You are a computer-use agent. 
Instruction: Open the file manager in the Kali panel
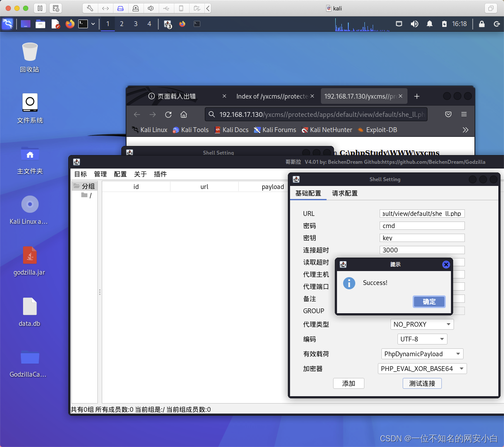[x=40, y=24]
